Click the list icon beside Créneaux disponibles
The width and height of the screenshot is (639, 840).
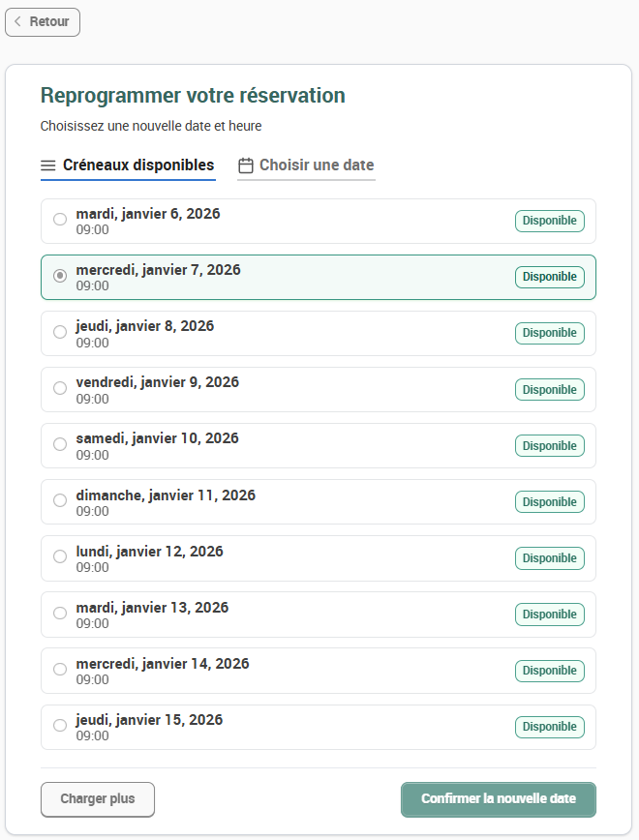click(x=48, y=165)
